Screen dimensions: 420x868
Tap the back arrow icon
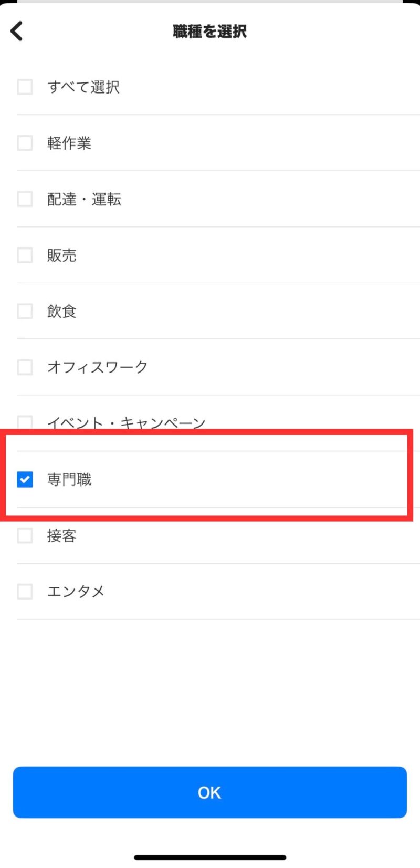(x=17, y=31)
